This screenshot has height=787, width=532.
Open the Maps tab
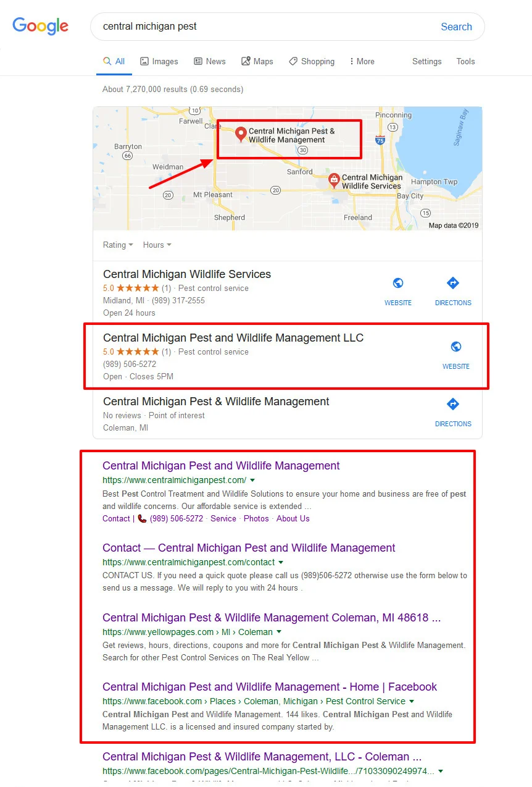[x=257, y=61]
